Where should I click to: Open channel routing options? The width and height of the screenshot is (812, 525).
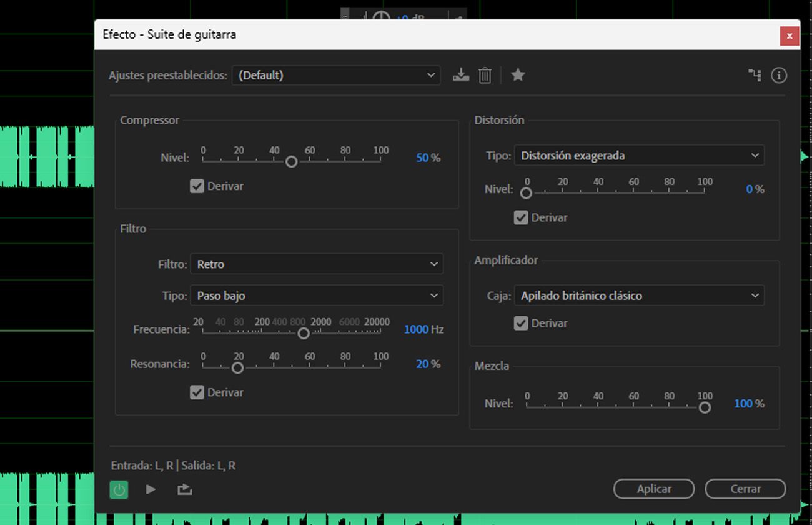(755, 75)
